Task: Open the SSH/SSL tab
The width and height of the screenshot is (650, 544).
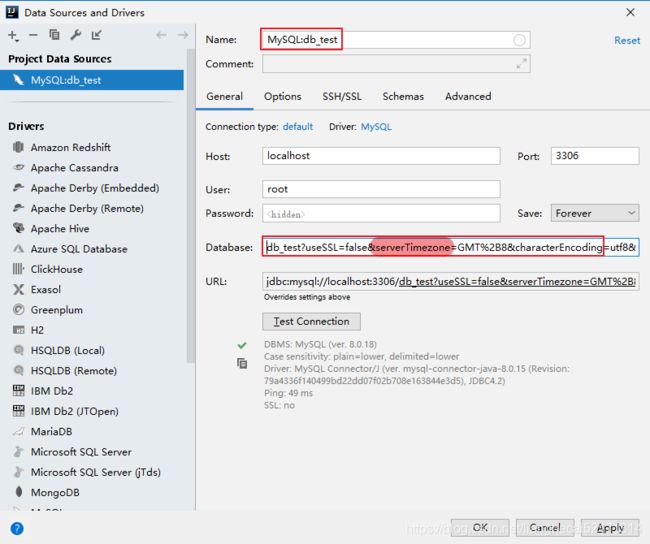Action: [342, 96]
